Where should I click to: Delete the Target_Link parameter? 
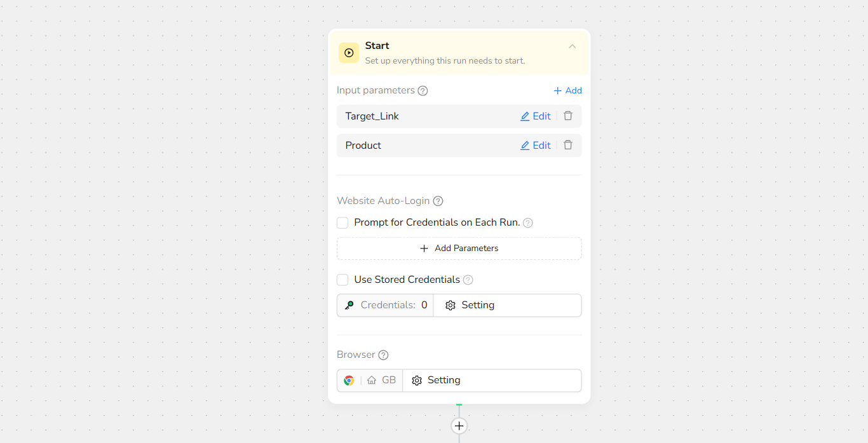(x=568, y=116)
